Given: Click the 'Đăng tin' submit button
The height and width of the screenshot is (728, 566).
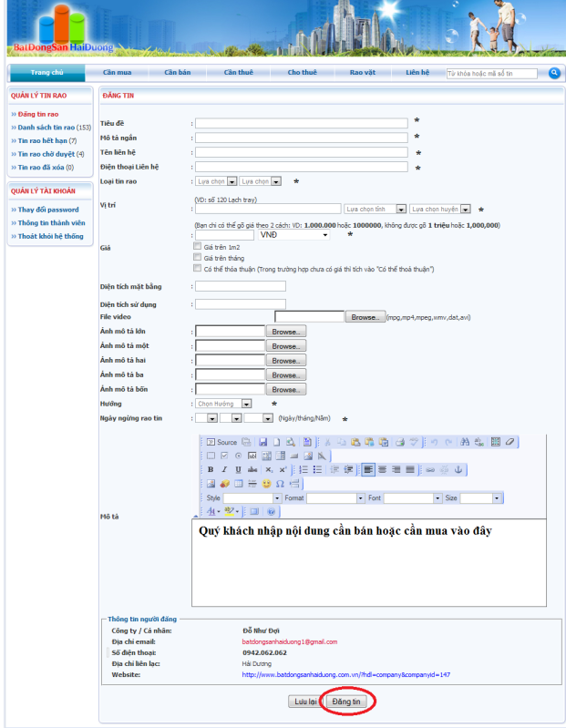Looking at the screenshot, I should (x=346, y=702).
